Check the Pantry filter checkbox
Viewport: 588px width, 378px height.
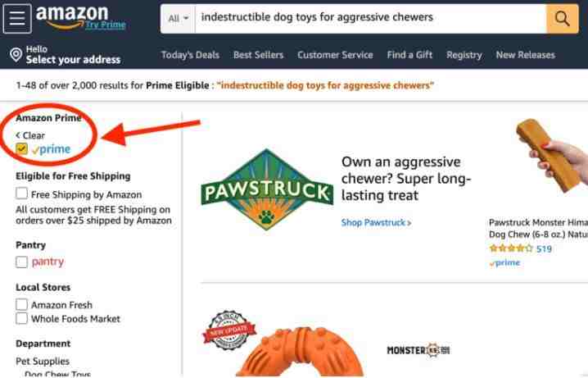tap(22, 262)
